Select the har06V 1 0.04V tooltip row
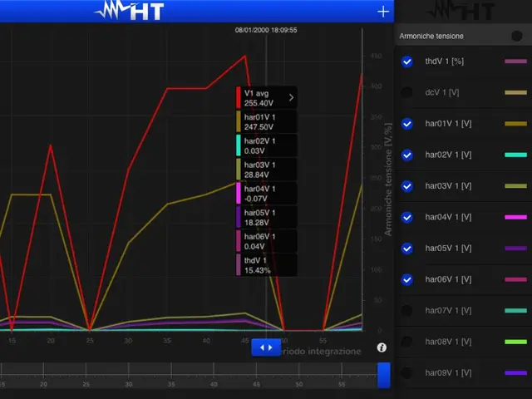Viewport: 532px width, 399px height. click(267, 241)
